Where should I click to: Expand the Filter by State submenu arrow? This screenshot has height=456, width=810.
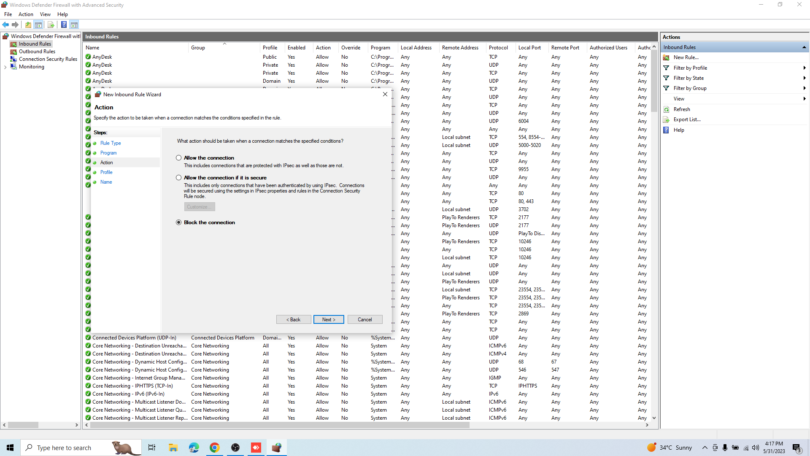[804, 78]
